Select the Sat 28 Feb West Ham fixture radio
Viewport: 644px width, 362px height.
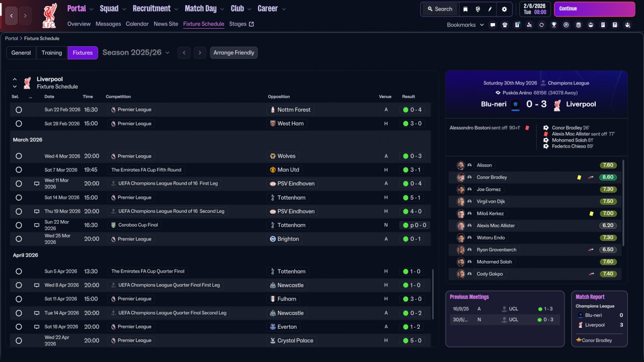(19, 124)
